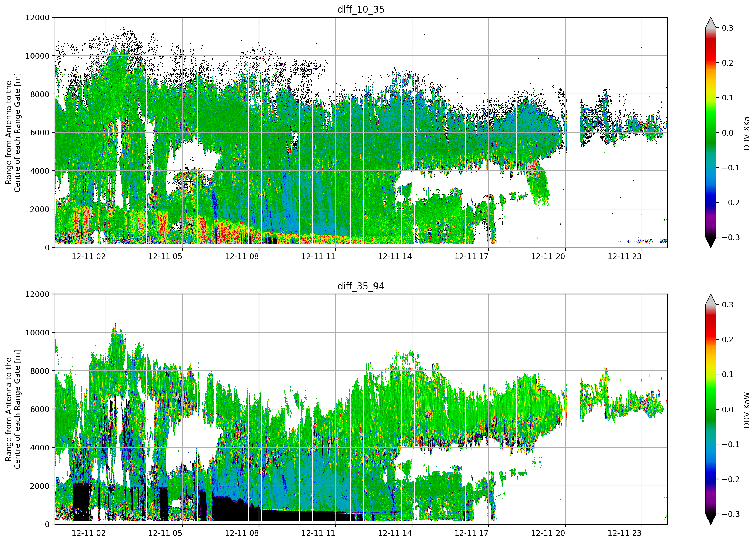Click the −0.2 tick on DDV-XKa colorbar
Image resolution: width=756 pixels, height=543 pixels.
pos(730,202)
